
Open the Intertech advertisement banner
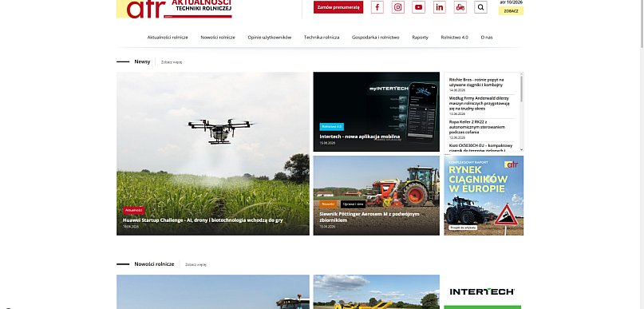tap(482, 292)
